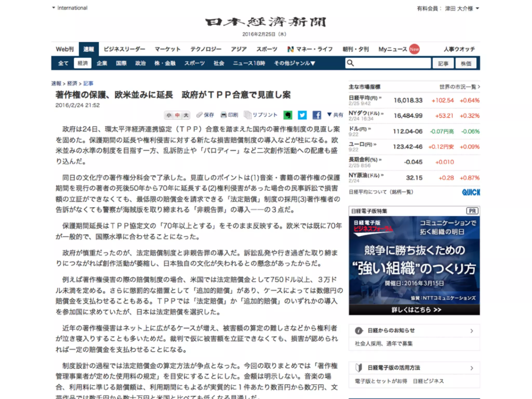The image size is (532, 399).
Task: Click the リプリント reprint icon
Action: (x=248, y=115)
